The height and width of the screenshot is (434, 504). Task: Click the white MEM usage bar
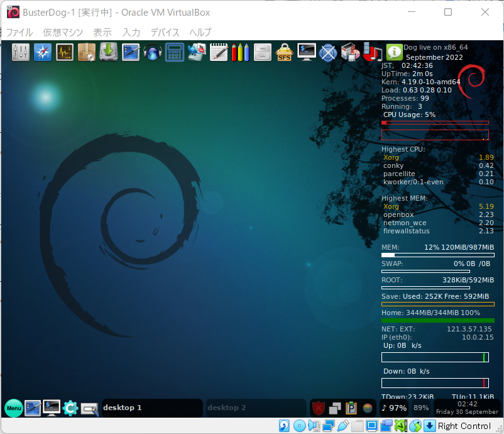pos(438,255)
